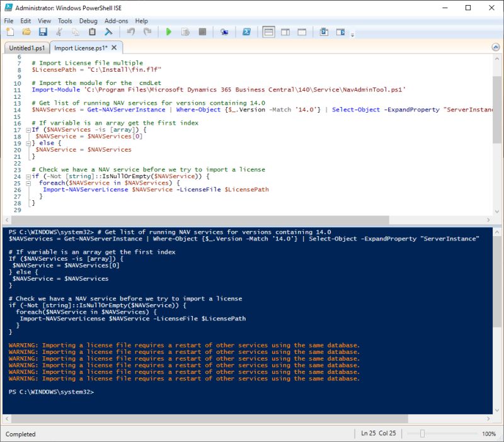Click script pane vertical scrollbar thumb
504x442 pixels.
click(x=497, y=110)
